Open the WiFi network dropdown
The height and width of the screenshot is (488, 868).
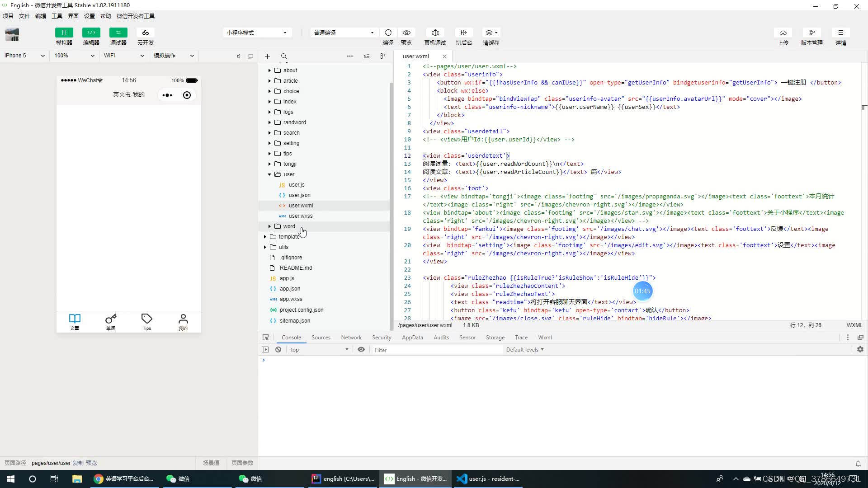124,56
